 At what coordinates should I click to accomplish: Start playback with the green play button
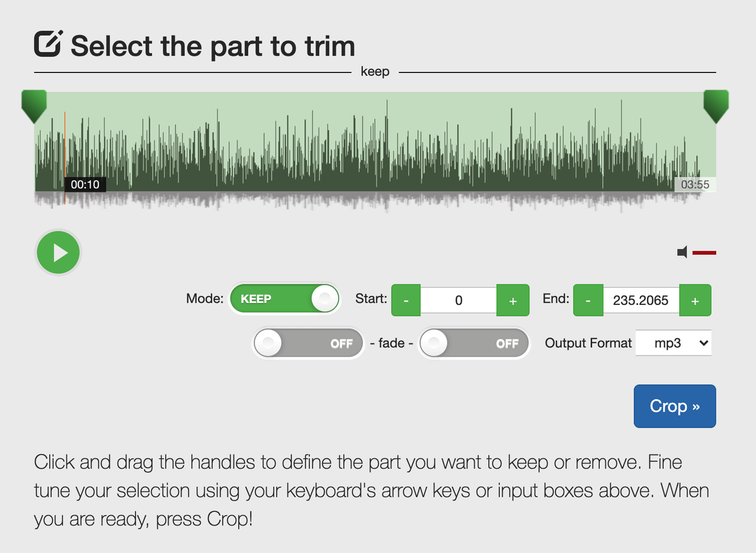coord(58,253)
